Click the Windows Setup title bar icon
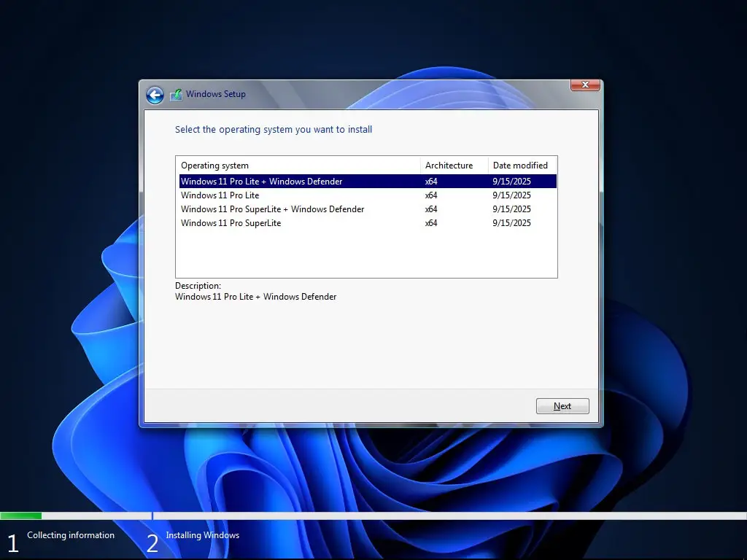This screenshot has height=560, width=747. (176, 94)
